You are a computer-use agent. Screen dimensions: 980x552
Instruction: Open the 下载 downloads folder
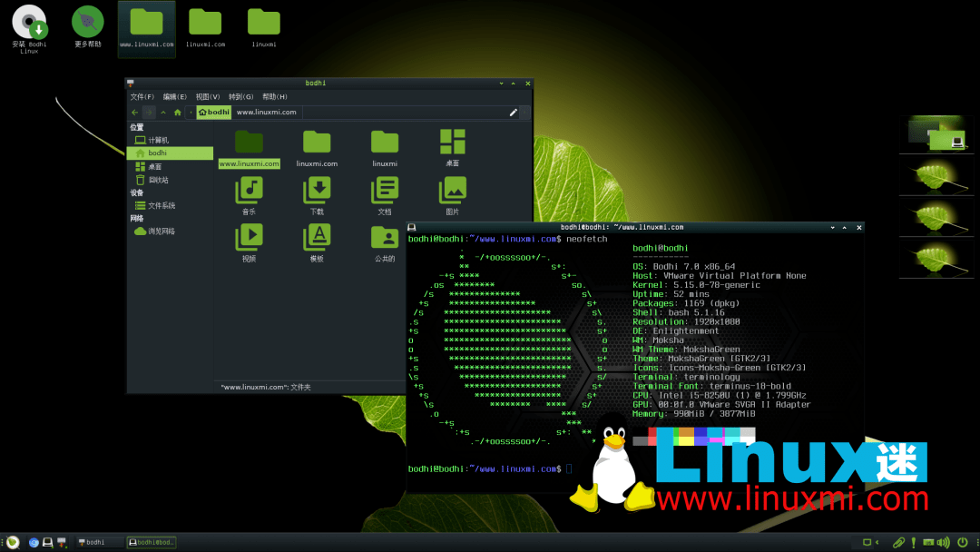click(x=317, y=191)
